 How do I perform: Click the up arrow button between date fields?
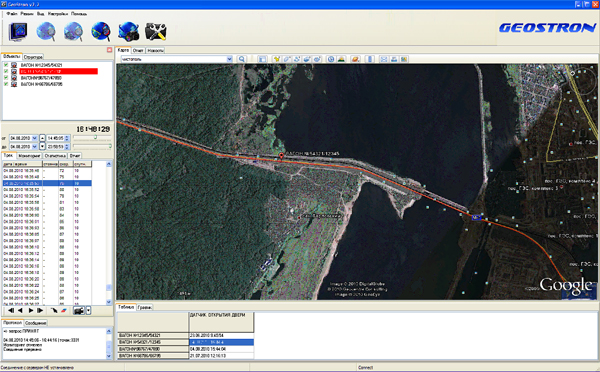pos(42,138)
